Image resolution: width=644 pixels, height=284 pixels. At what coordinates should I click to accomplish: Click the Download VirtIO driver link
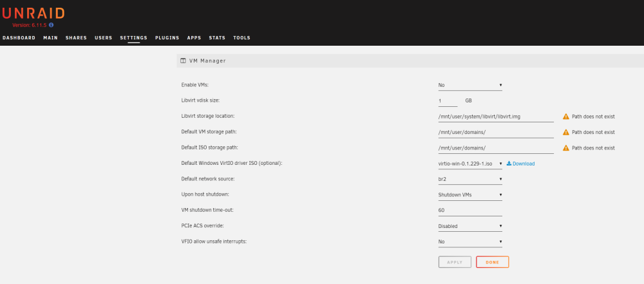tap(520, 164)
